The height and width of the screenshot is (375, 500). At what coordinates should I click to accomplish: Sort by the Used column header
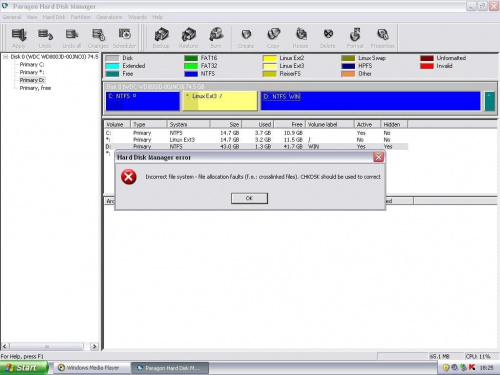[258, 124]
